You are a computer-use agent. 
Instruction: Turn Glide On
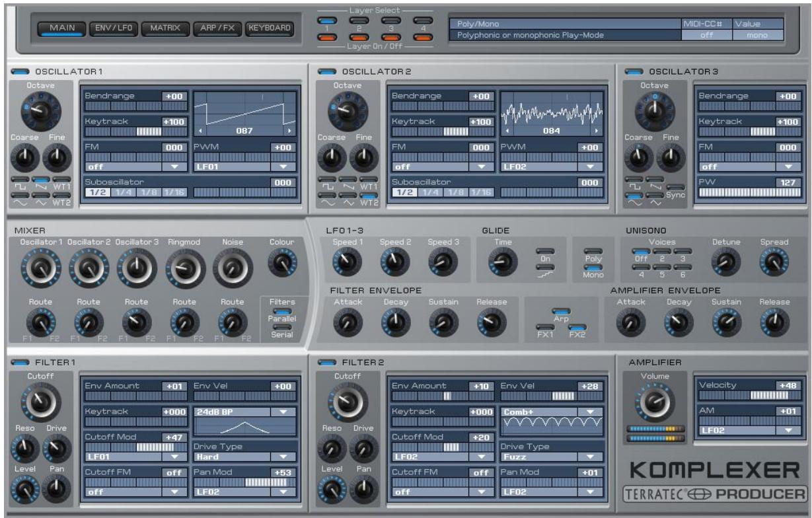pyautogui.click(x=546, y=252)
